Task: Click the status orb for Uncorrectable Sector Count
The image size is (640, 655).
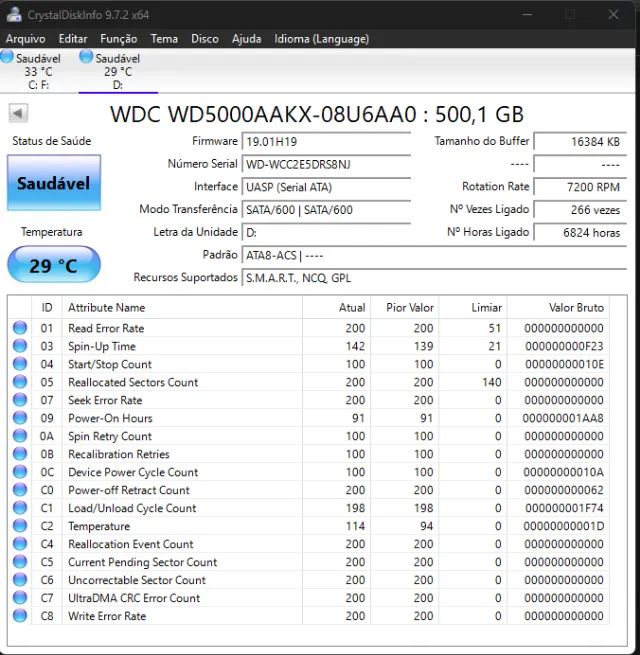Action: point(20,579)
